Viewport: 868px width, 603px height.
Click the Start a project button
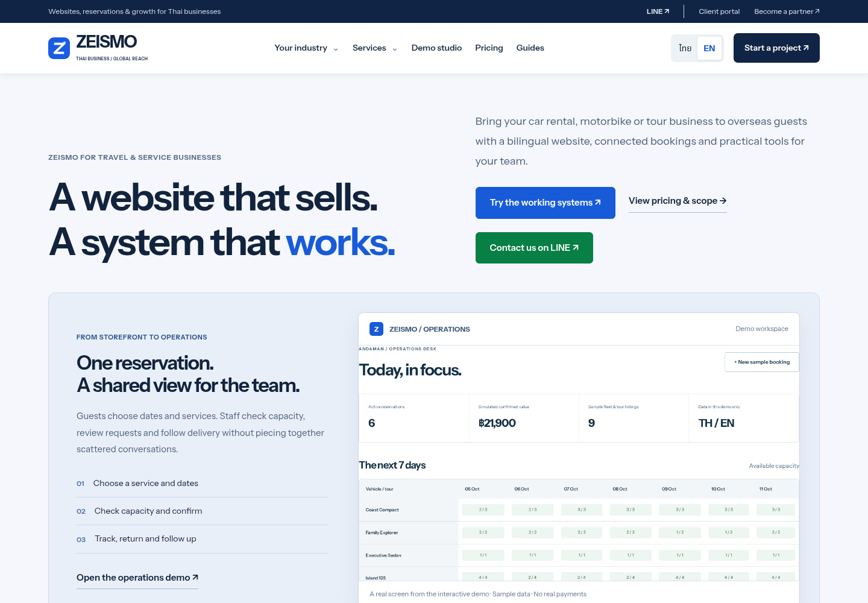[776, 48]
